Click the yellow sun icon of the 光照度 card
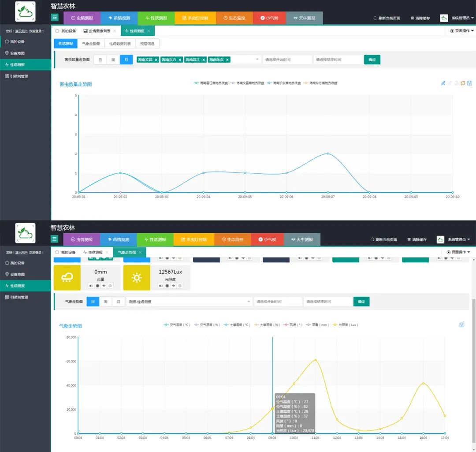476x452 pixels. tap(137, 278)
